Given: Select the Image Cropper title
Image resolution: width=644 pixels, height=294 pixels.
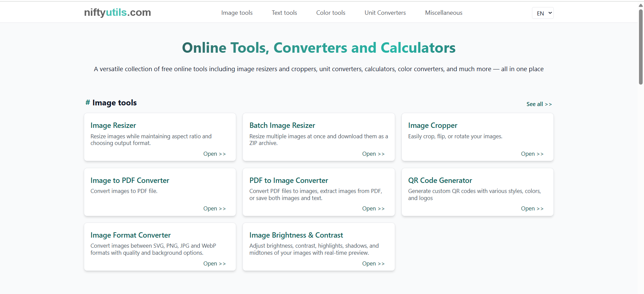Looking at the screenshot, I should (x=432, y=126).
